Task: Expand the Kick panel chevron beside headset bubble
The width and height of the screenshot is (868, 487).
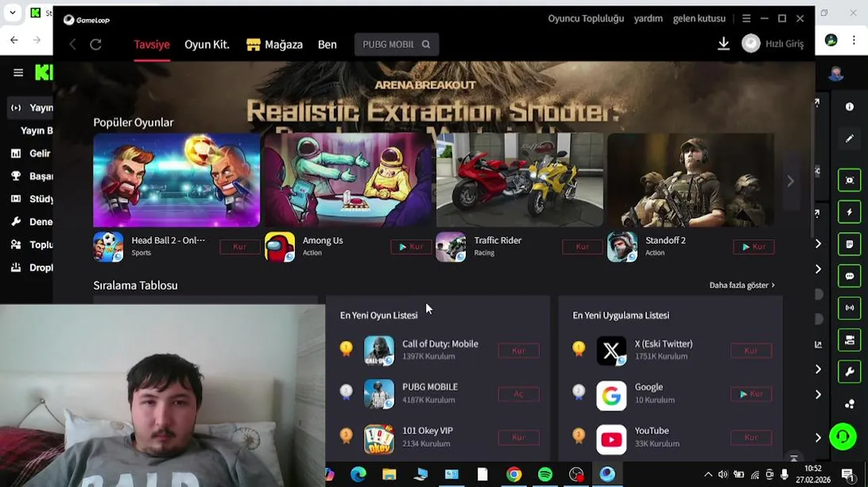Action: [818, 438]
